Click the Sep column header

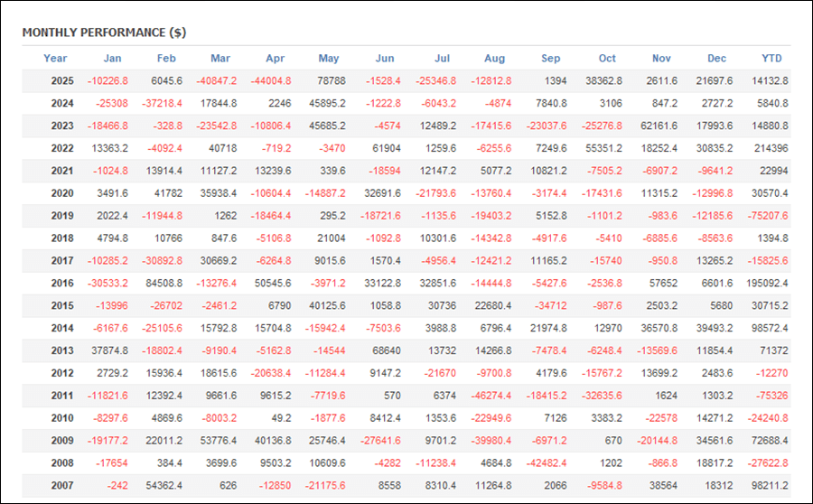click(x=550, y=59)
